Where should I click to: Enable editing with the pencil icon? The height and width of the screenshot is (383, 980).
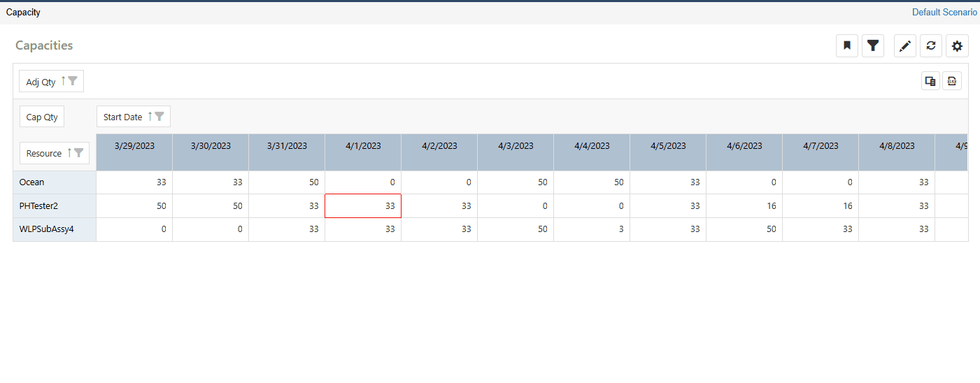pyautogui.click(x=905, y=46)
